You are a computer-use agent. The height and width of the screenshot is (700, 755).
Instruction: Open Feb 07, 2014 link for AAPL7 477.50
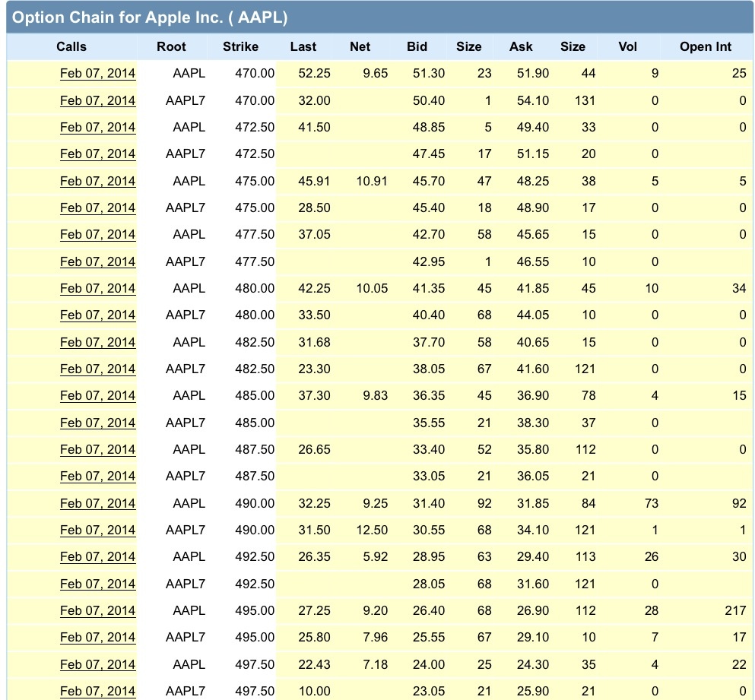98,262
